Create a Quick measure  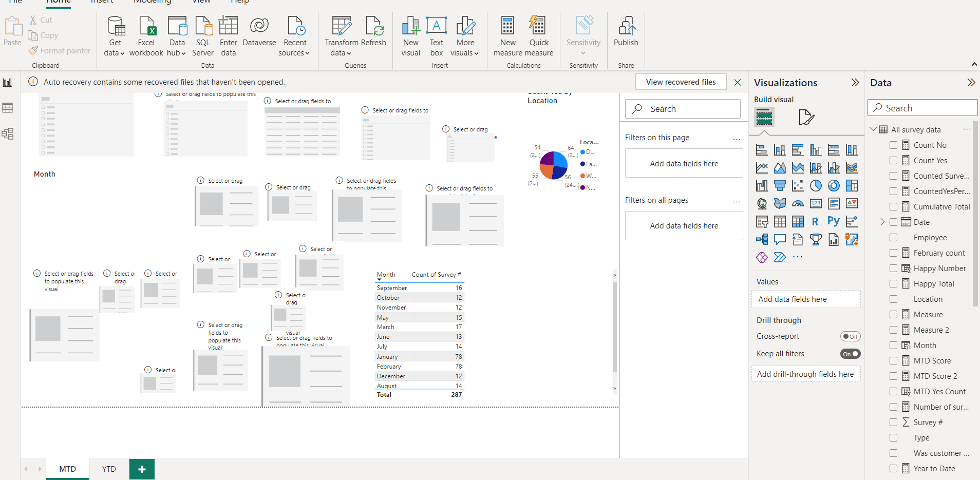point(539,36)
